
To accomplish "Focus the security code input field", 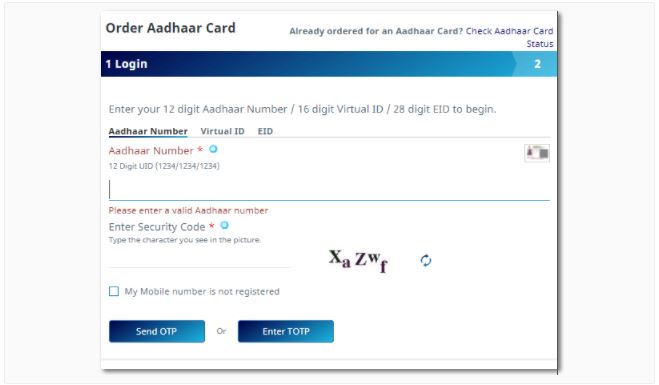I will (x=199, y=258).
